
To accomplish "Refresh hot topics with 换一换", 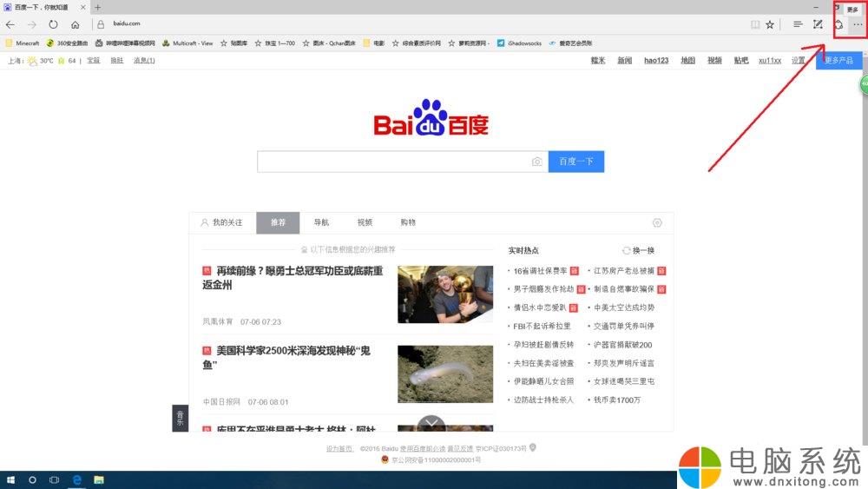I will pos(638,251).
